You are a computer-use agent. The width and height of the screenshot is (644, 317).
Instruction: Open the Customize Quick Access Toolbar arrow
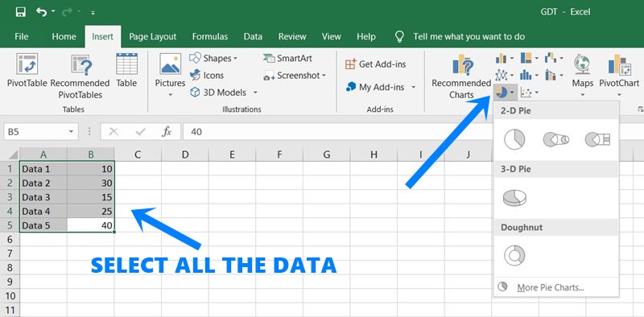(x=93, y=13)
